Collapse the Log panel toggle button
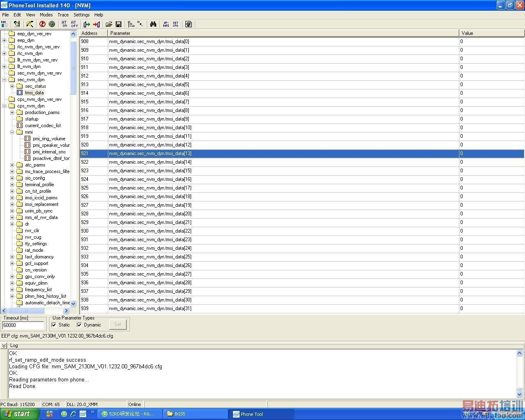Viewport: 525px width, 420px height. coord(4,346)
